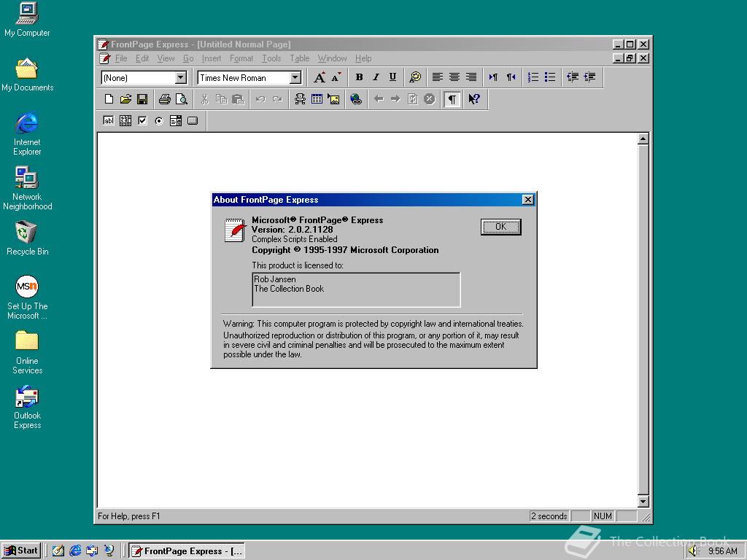Viewport: 747px width, 560px height.
Task: Toggle Show/Hide paragraph marks
Action: (452, 99)
